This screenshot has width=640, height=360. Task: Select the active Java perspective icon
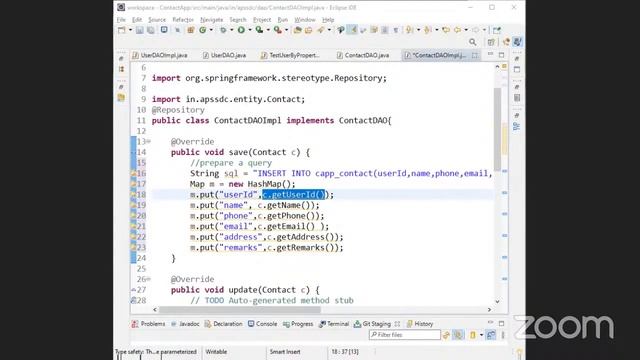pyautogui.click(x=518, y=42)
